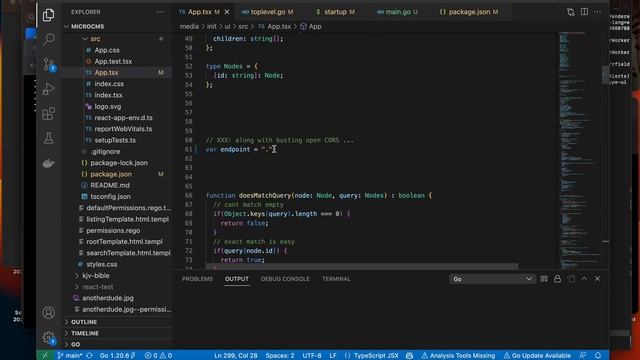Open Explorer more actions ellipsis

tap(160, 12)
